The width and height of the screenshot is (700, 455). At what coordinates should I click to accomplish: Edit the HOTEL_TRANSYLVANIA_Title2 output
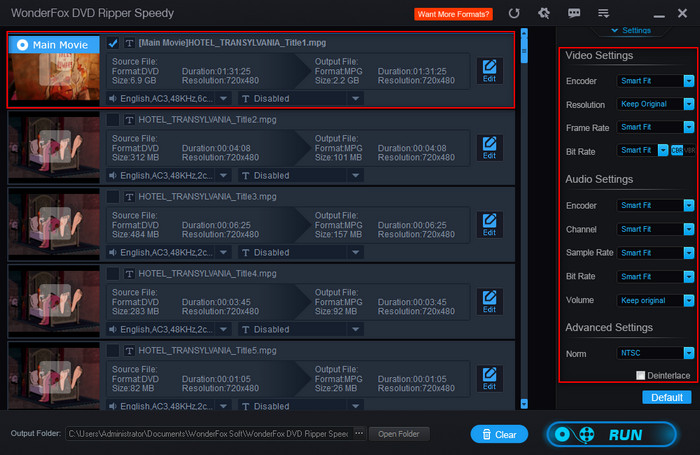[x=489, y=148]
